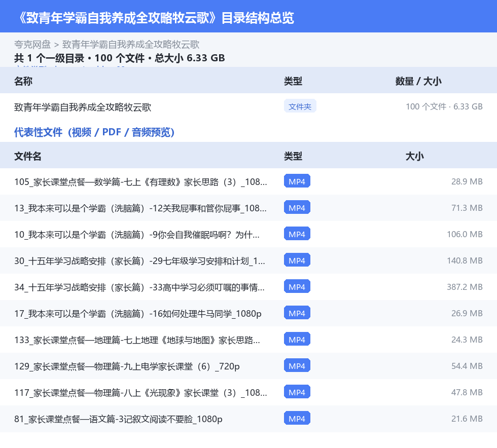Screen dimensions: 497x448
Task: Click the 26.9 MB size value
Action: [x=467, y=313]
